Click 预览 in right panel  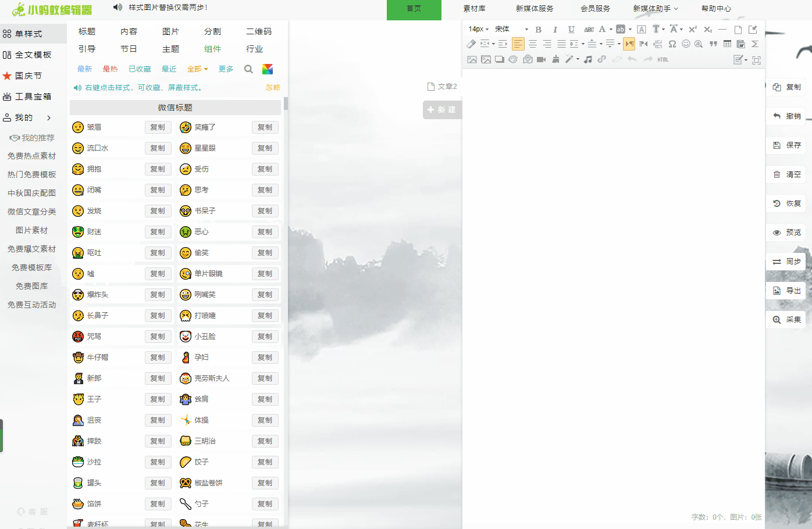[x=786, y=233]
